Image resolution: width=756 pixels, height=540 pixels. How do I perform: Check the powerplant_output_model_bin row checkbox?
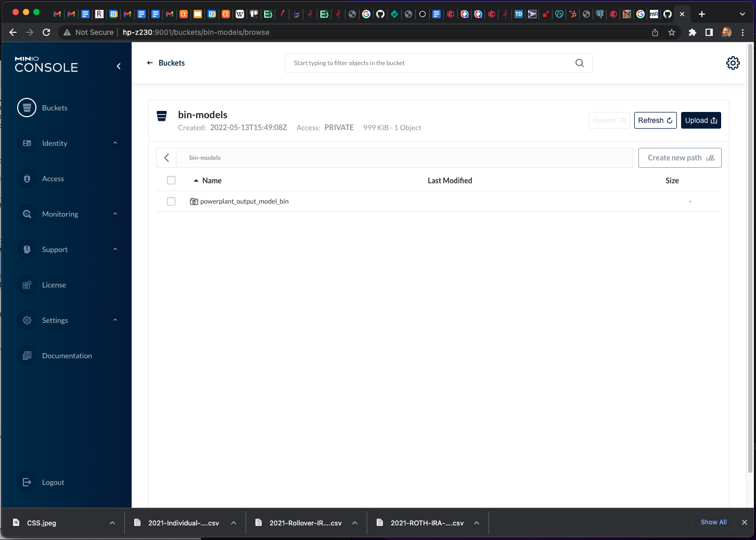click(171, 202)
